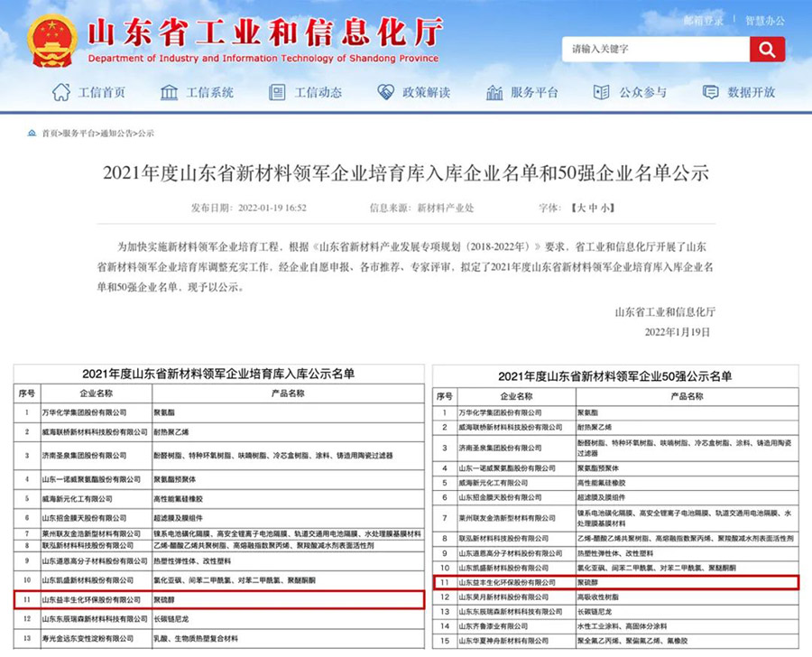812x657 pixels.
Task: Select the 大 font size option
Action: click(581, 208)
